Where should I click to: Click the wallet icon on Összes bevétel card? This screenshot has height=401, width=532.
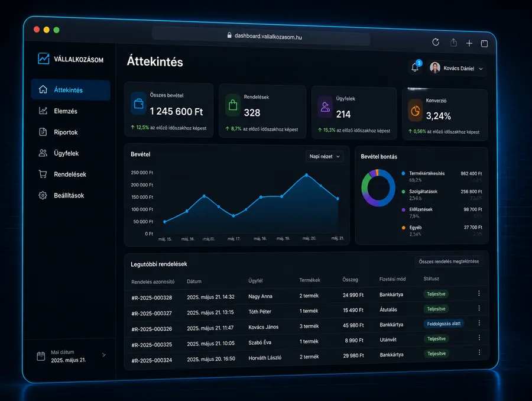coord(138,104)
